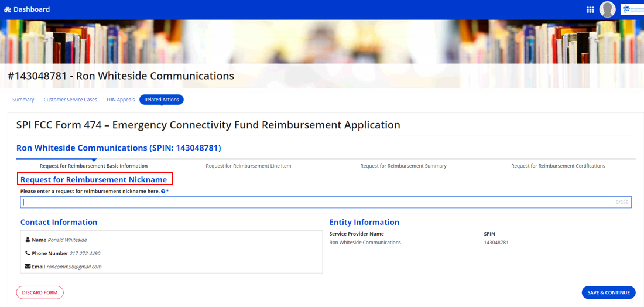Click the Service Provider Name label
This screenshot has width=644, height=307.
pyautogui.click(x=357, y=234)
